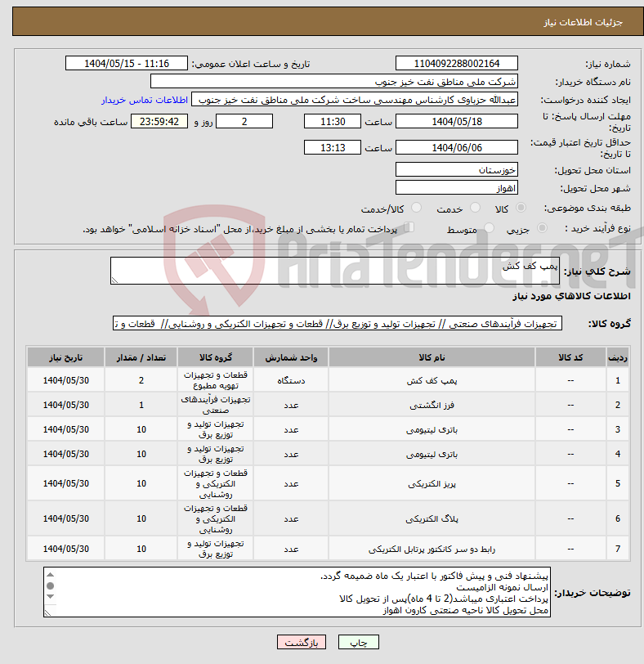
Task: Click the buyer notes text area
Action: point(297,592)
